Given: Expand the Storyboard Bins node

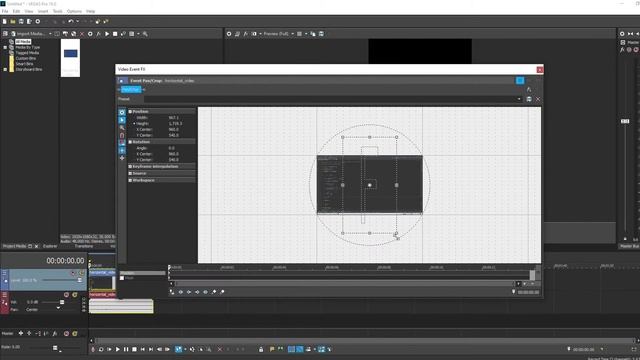Looking at the screenshot, I should [5, 69].
